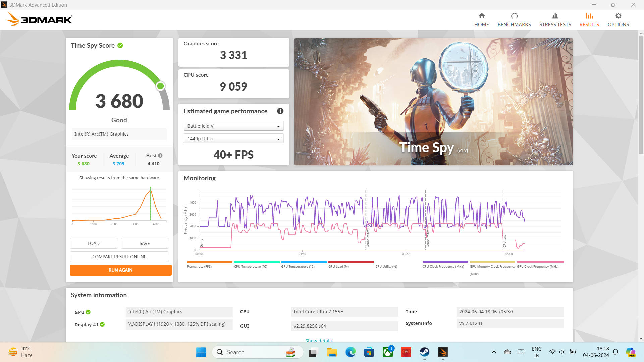Click the OneDrive cloud tray icon
644x362 pixels.
pos(507,352)
